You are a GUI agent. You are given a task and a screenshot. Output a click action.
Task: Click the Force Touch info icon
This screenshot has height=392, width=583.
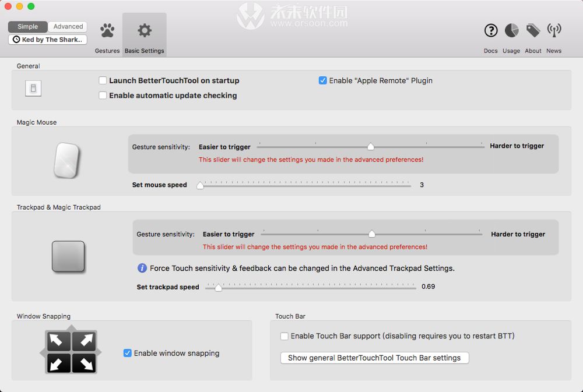pyautogui.click(x=142, y=268)
